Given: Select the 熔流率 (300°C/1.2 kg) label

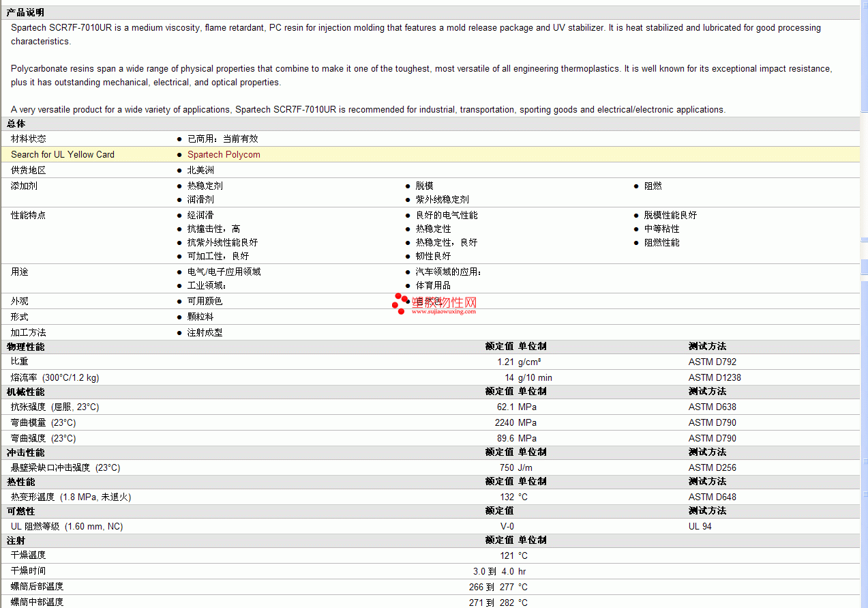Looking at the screenshot, I should click(55, 377).
